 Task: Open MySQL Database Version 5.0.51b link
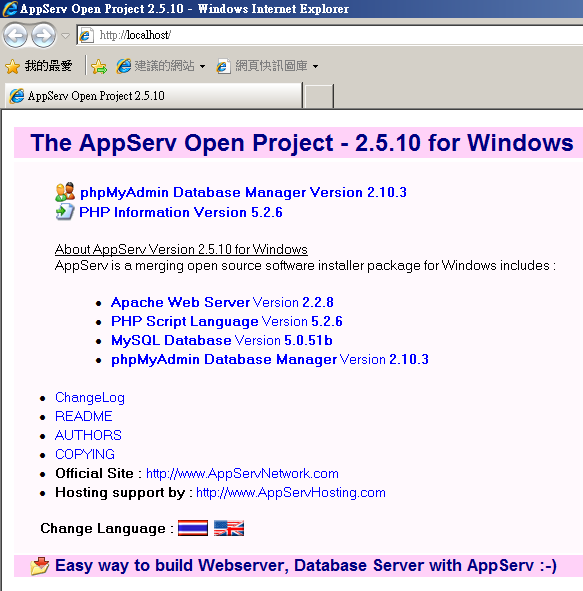(222, 340)
